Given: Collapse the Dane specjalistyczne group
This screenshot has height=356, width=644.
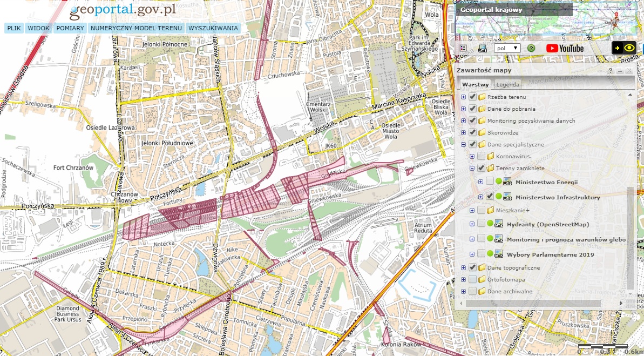Looking at the screenshot, I should (463, 145).
